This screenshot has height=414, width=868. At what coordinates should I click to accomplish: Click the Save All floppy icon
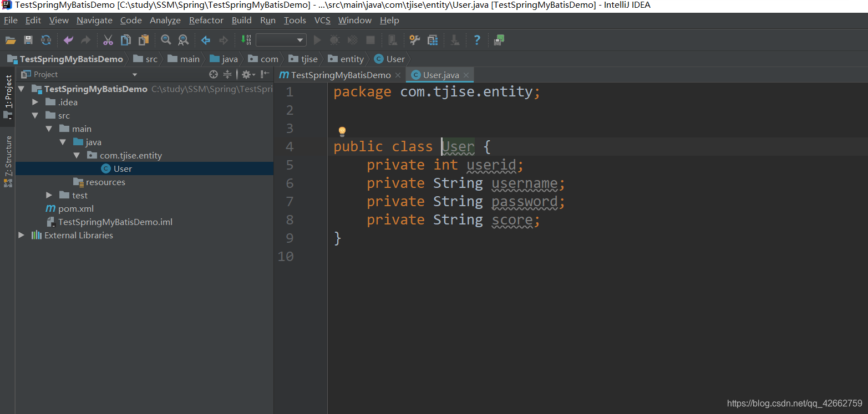pyautogui.click(x=28, y=40)
